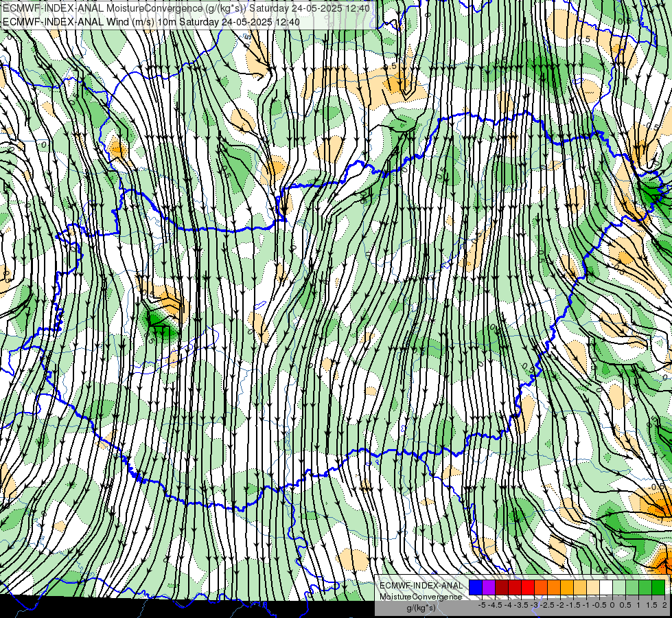Select the legend scale label -1.5

coord(573,605)
